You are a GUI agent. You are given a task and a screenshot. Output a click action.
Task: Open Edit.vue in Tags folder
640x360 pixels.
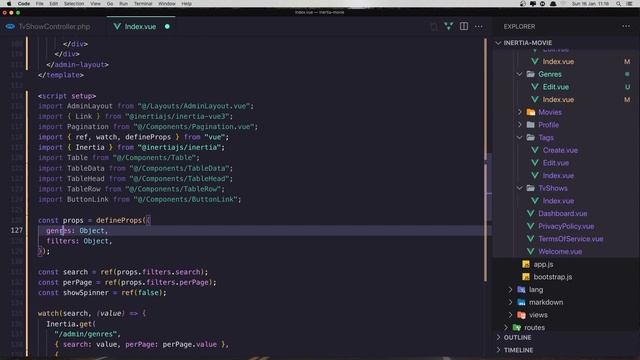pos(556,163)
